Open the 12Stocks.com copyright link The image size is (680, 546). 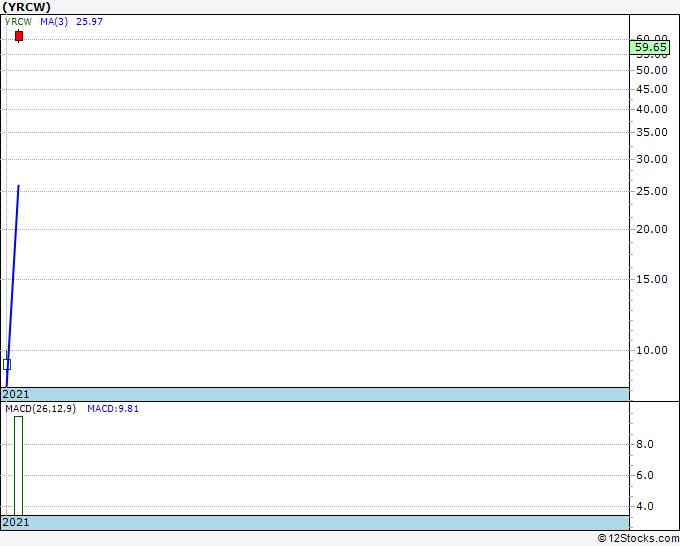[x=638, y=538]
